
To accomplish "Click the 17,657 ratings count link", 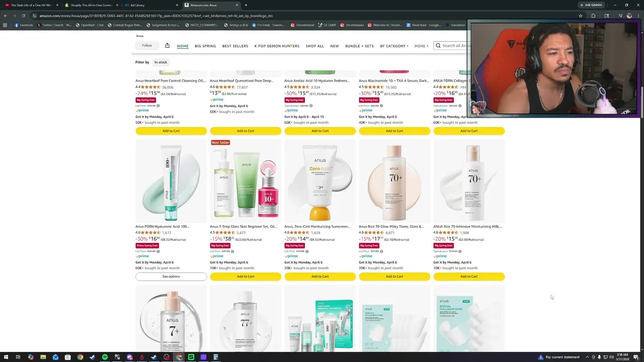I will tap(242, 87).
